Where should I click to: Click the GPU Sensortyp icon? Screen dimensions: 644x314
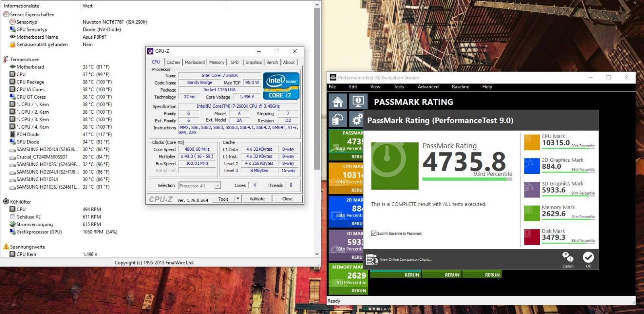coord(12,29)
